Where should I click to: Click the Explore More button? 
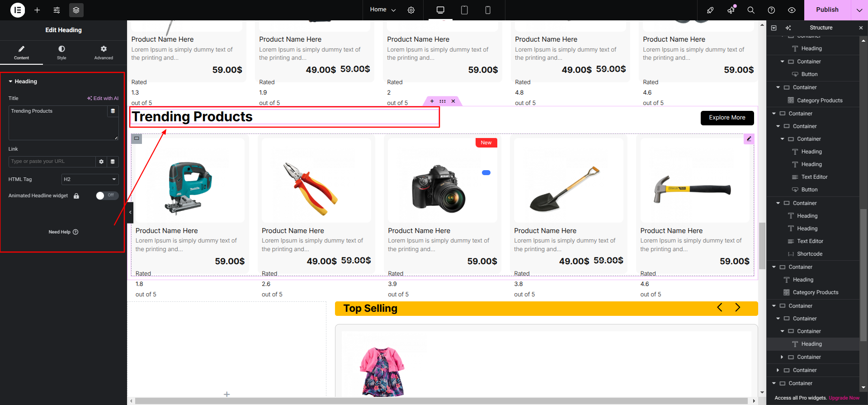pos(727,118)
